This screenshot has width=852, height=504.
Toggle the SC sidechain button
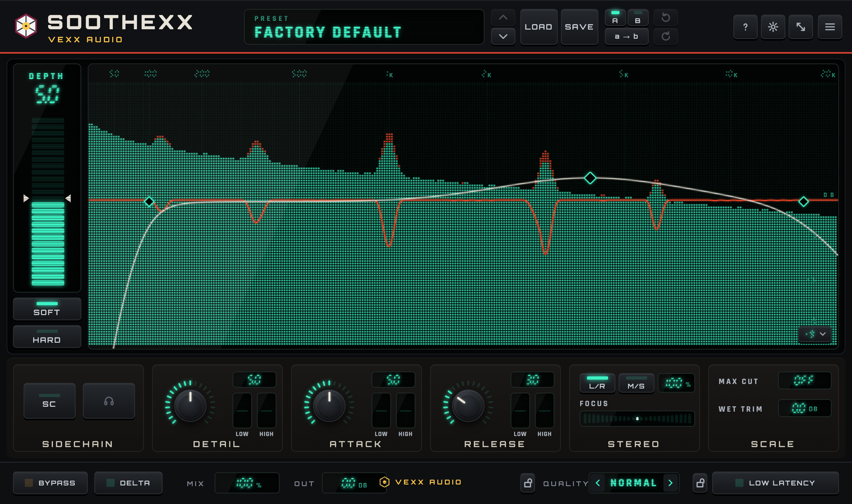(x=49, y=401)
